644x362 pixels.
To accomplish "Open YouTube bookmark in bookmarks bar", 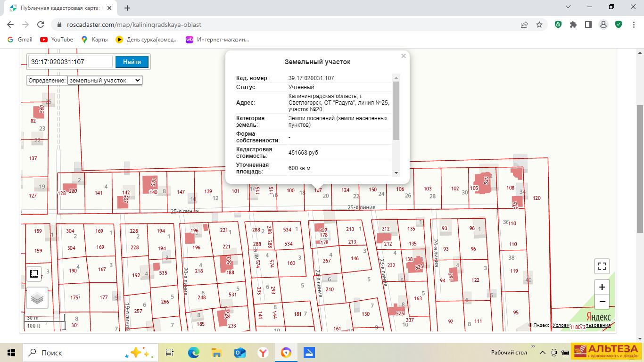I will point(57,40).
